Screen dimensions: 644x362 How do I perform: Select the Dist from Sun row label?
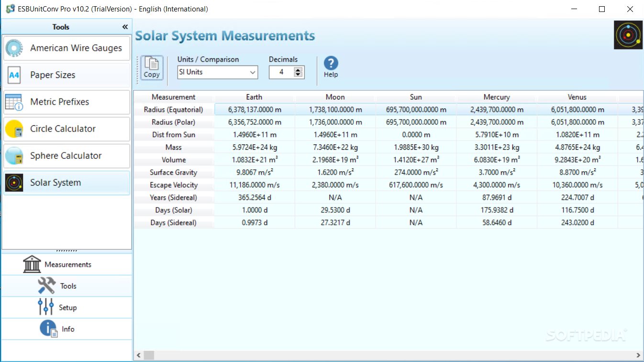point(174,135)
